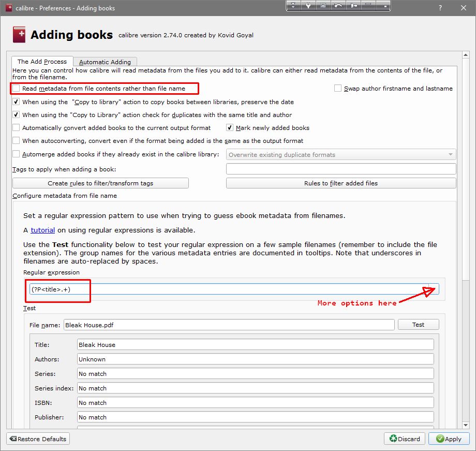
Task: Click the Tags to apply input field
Action: coord(341,169)
